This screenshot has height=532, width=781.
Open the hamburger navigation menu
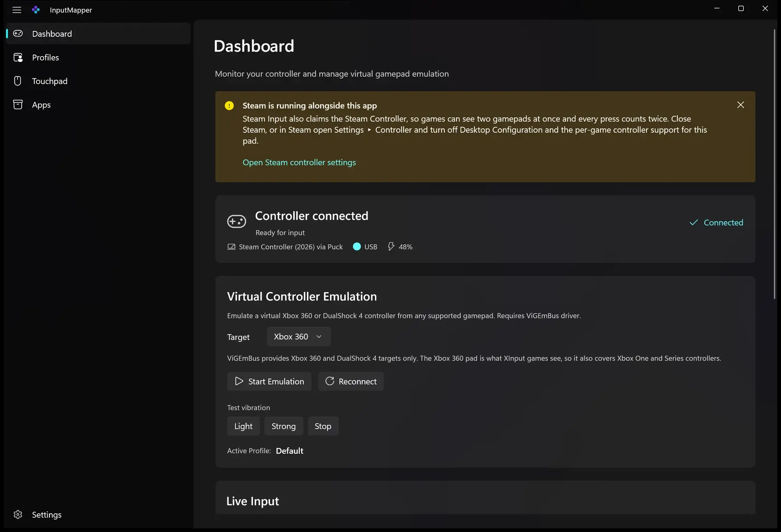[x=17, y=10]
